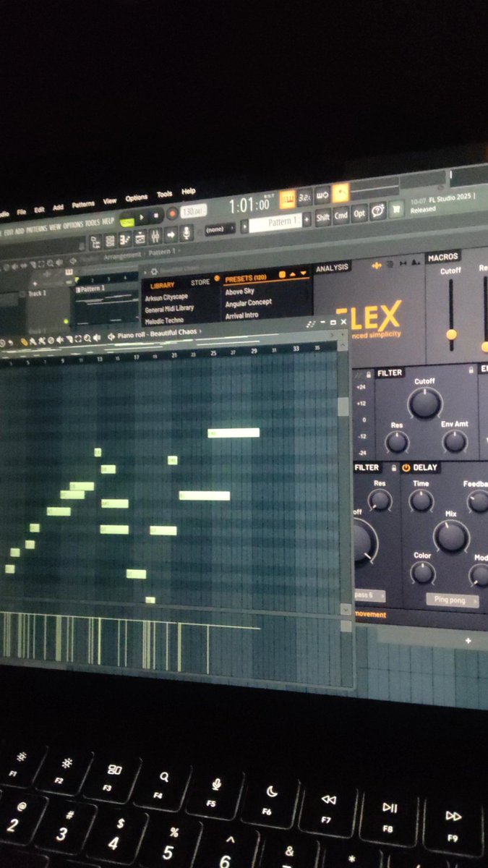The image size is (488, 868).
Task: Switch to the LIBRARY tab in FLEX
Action: coord(162,285)
